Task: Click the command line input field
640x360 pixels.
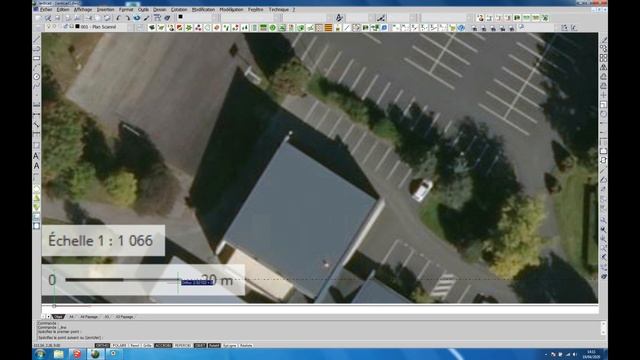Action: coord(318,338)
